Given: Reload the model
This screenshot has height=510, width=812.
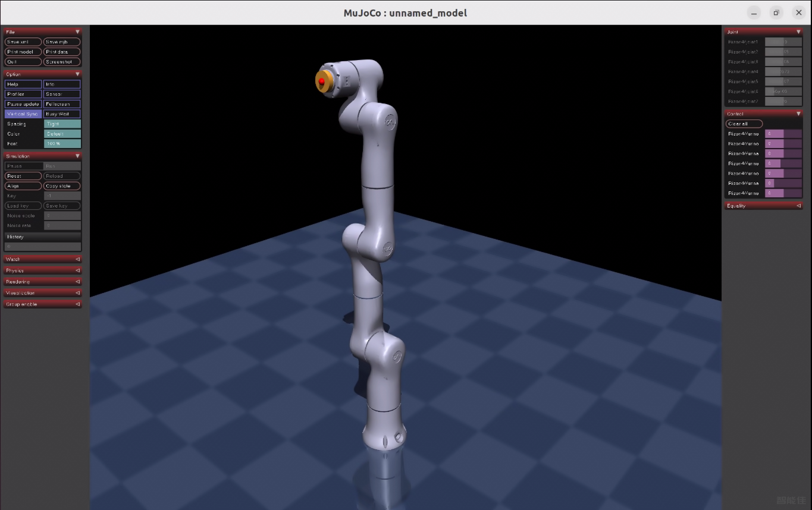Looking at the screenshot, I should [x=62, y=176].
